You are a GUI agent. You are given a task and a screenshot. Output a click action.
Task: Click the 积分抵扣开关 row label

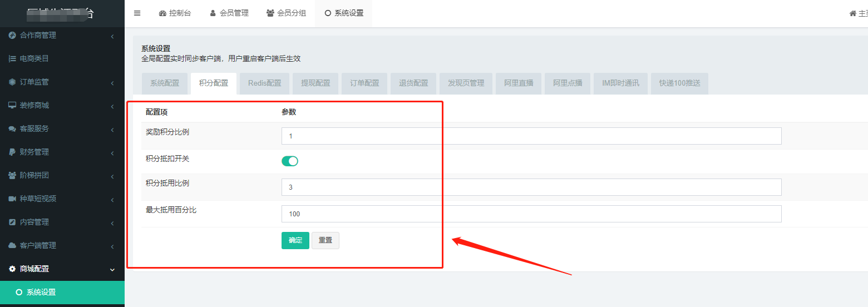coord(167,159)
